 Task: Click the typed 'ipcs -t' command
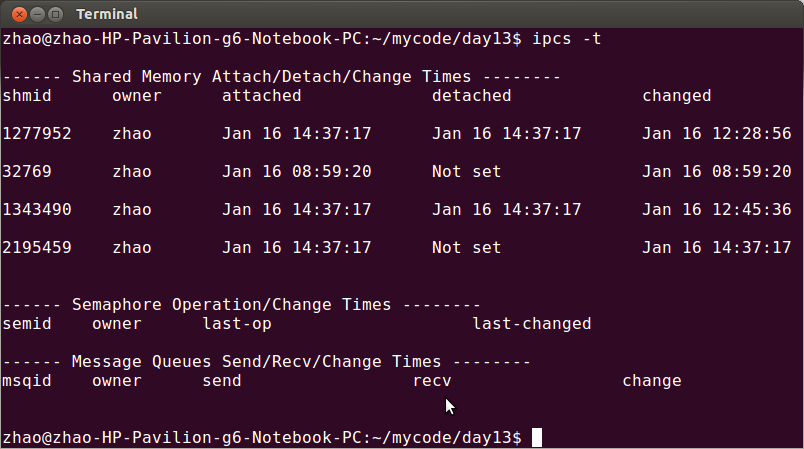pyautogui.click(x=566, y=39)
